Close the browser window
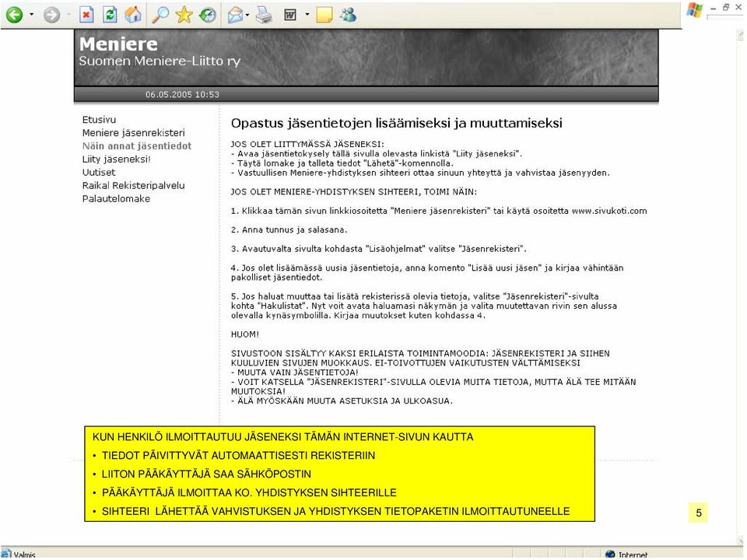The image size is (747, 560). 738,8
